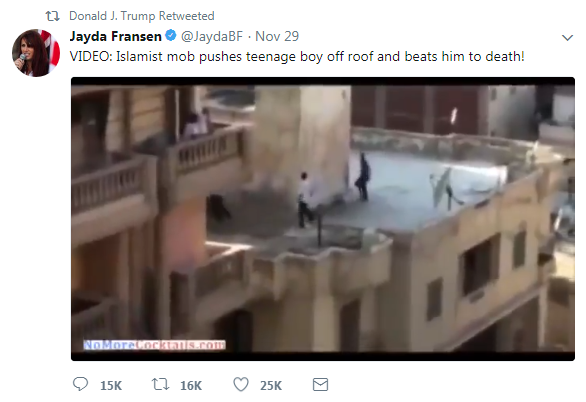Visit the @JaydaBF handle
This screenshot has width=586, height=402.
(x=212, y=36)
